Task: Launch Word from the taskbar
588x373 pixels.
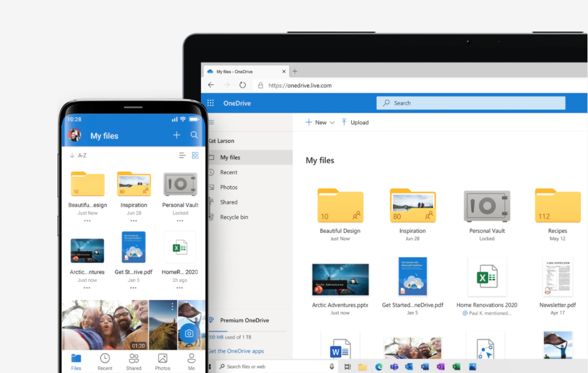Action: [x=425, y=367]
